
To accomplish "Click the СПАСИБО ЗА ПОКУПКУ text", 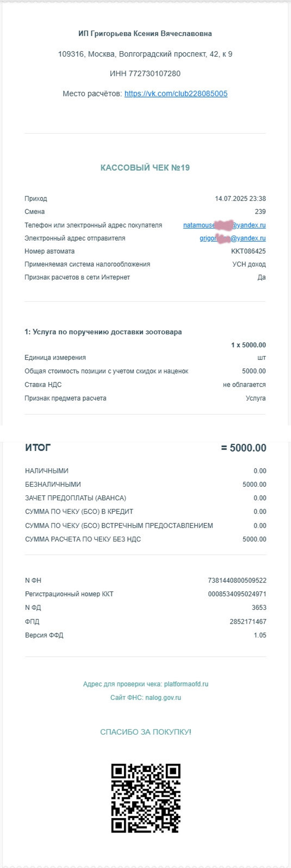I will [145, 732].
